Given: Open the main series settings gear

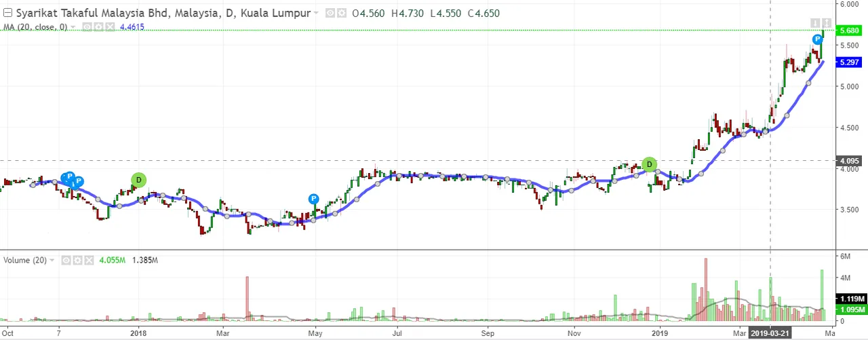Looking at the screenshot, I should tap(342, 13).
